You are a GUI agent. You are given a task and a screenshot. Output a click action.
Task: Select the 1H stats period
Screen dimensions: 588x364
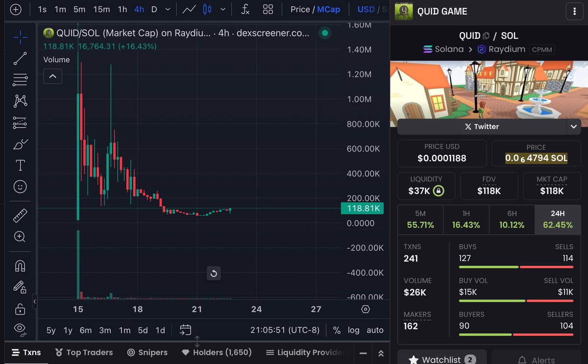tap(466, 219)
